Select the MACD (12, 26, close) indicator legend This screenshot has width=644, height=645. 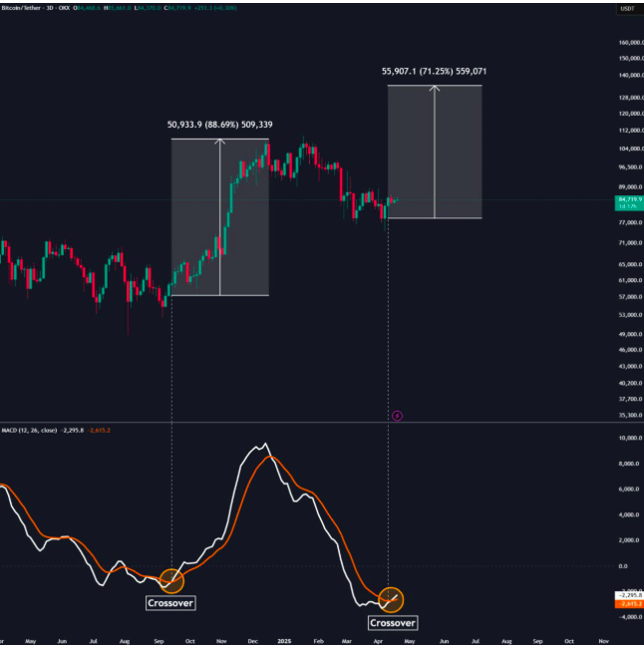click(29, 431)
